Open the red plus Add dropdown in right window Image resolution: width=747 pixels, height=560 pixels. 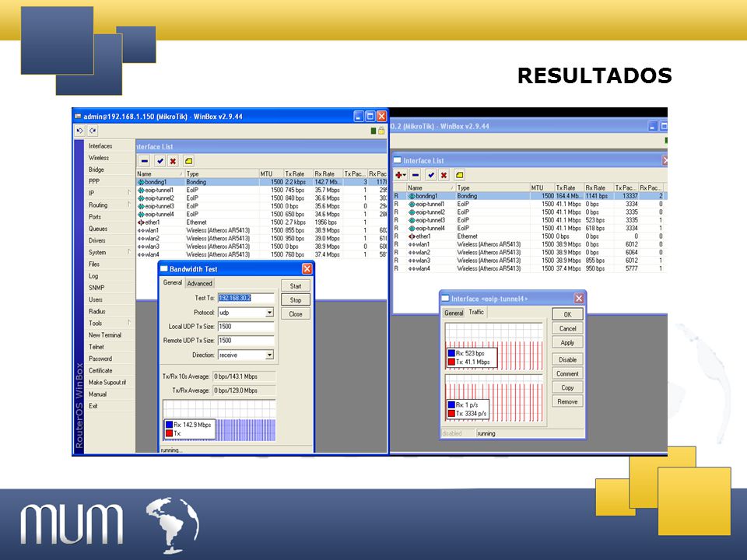401,175
